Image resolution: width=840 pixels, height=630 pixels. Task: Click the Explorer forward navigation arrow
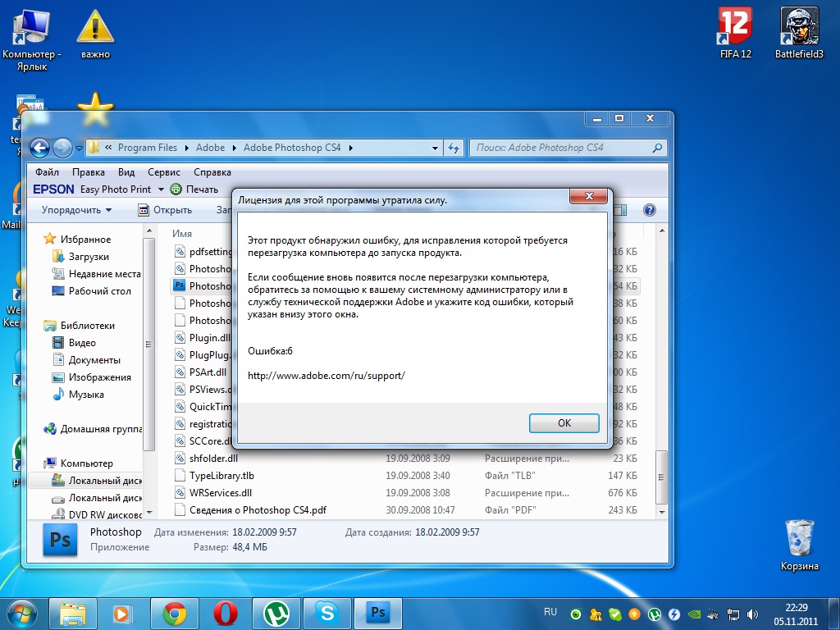pyautogui.click(x=62, y=148)
